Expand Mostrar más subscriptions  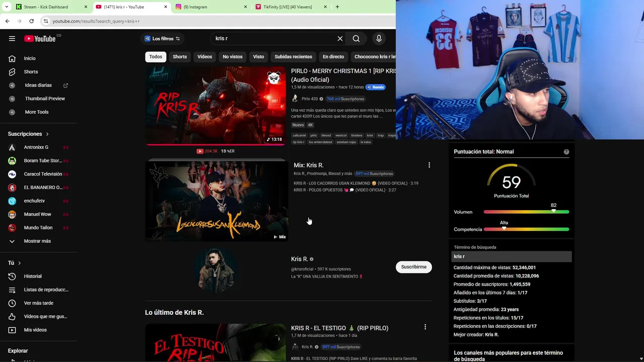pos(38,241)
